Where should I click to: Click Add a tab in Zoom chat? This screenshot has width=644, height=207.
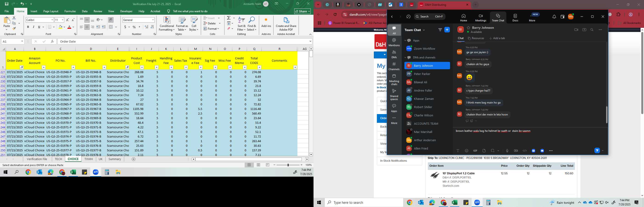pyautogui.click(x=497, y=38)
